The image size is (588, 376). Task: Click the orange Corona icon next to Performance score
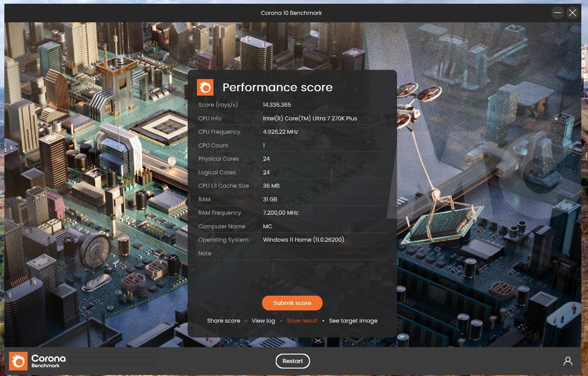click(205, 87)
